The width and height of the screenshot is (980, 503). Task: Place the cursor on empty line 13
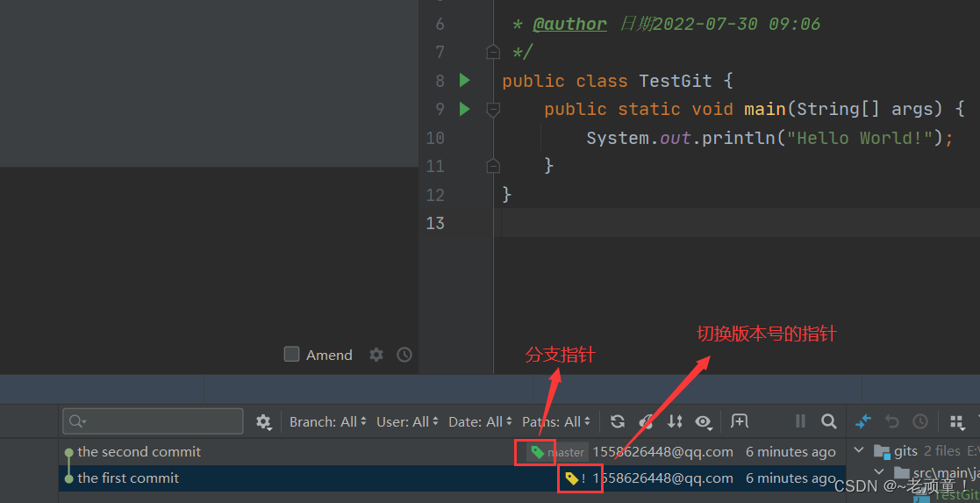pyautogui.click(x=740, y=223)
